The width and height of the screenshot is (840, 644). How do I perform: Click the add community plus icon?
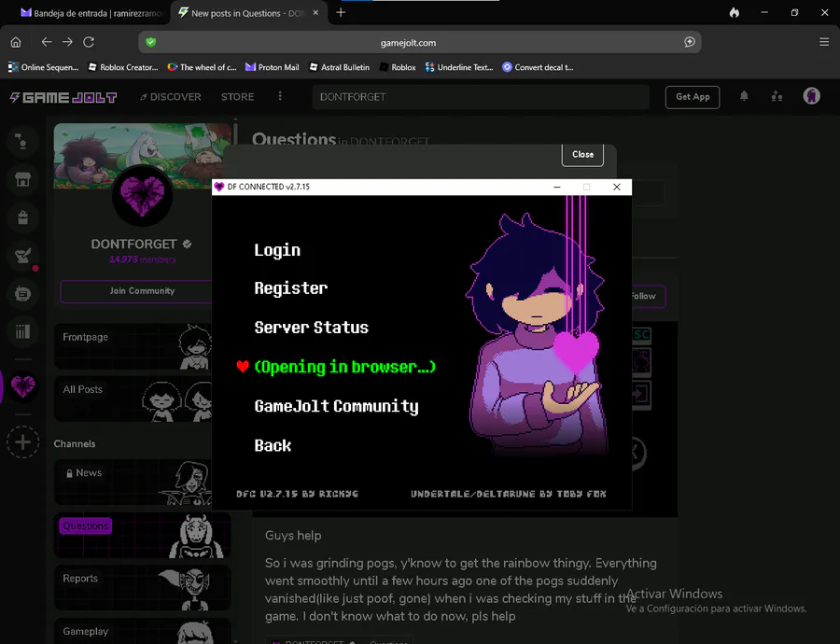22,442
